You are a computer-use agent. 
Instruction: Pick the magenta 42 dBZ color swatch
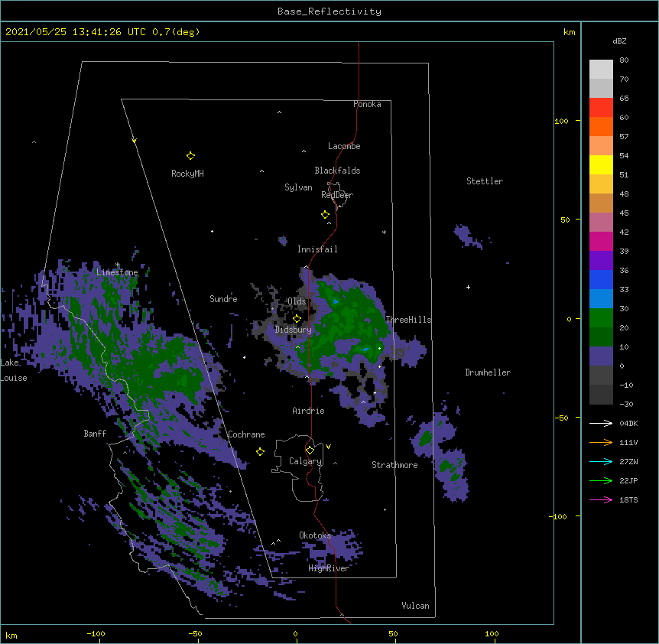click(x=601, y=241)
